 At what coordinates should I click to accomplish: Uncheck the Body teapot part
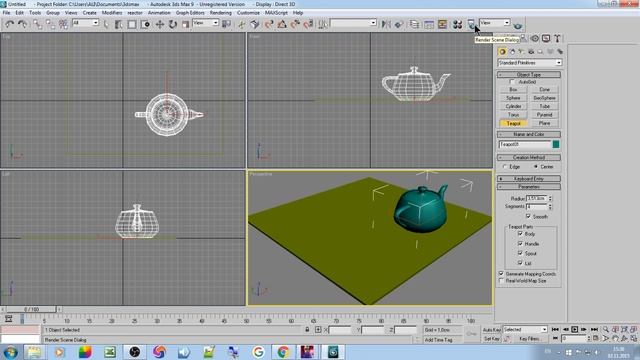(x=520, y=234)
